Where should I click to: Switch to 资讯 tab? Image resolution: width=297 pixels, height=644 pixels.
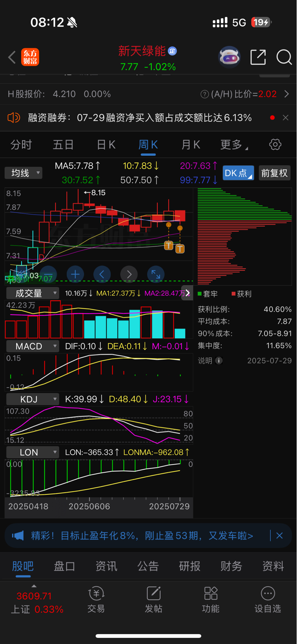[106, 566]
